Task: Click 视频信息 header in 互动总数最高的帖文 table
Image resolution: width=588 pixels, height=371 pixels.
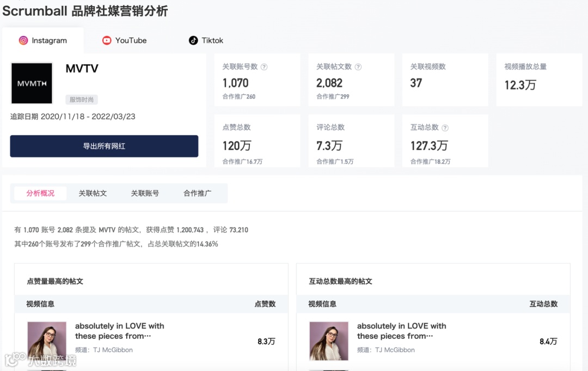Action: 322,304
